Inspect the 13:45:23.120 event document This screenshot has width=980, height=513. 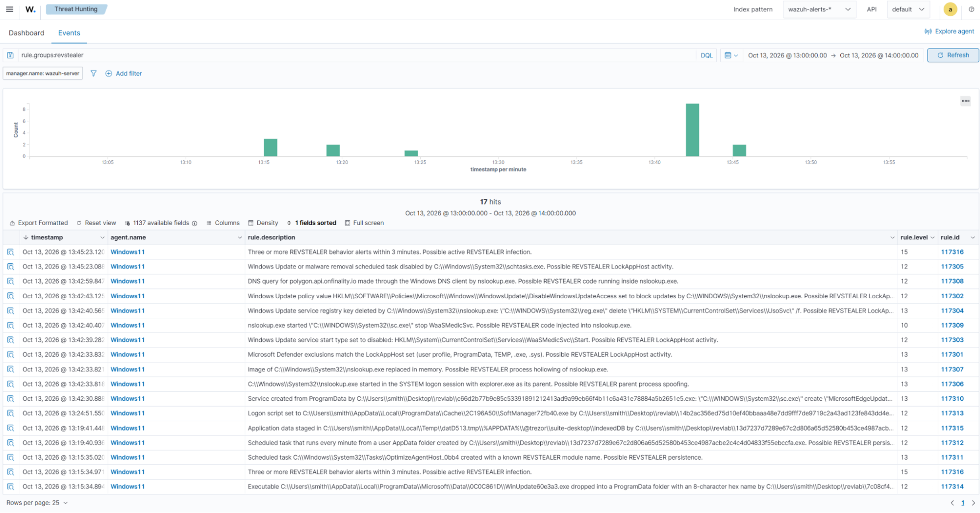11,252
